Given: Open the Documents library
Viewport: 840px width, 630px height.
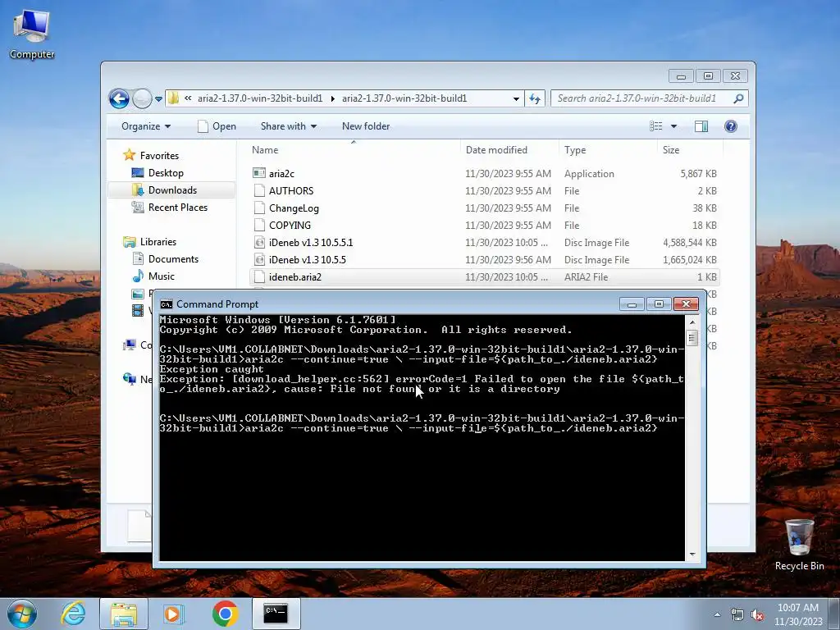Looking at the screenshot, I should click(173, 258).
